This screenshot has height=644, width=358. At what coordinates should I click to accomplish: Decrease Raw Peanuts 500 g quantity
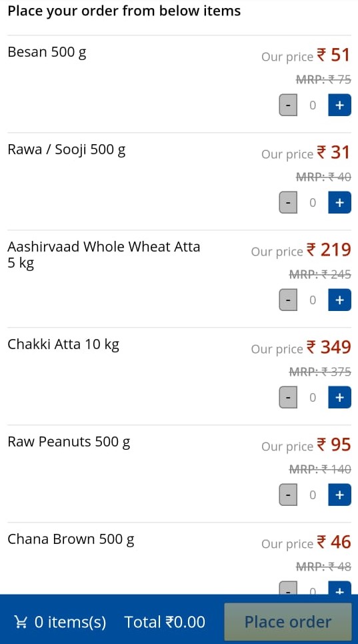coord(288,495)
